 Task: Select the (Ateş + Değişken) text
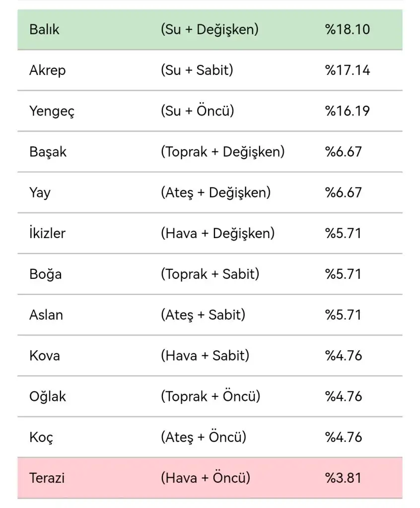coord(215,192)
